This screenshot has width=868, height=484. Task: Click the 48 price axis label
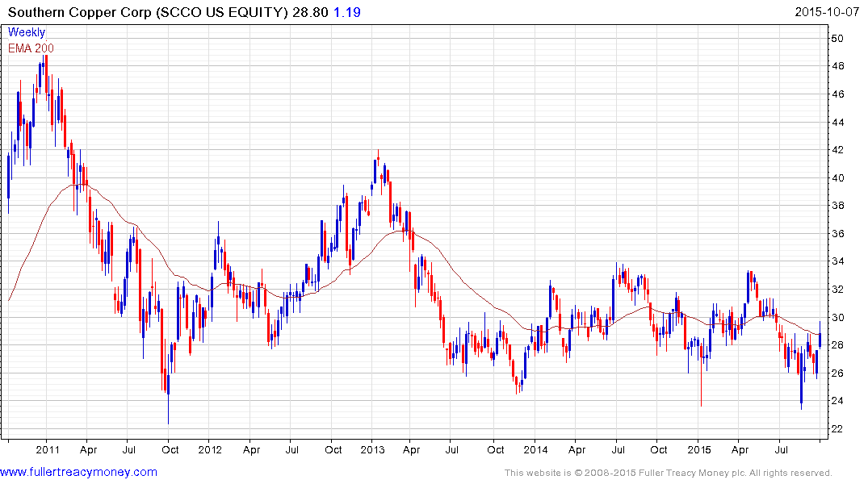837,66
